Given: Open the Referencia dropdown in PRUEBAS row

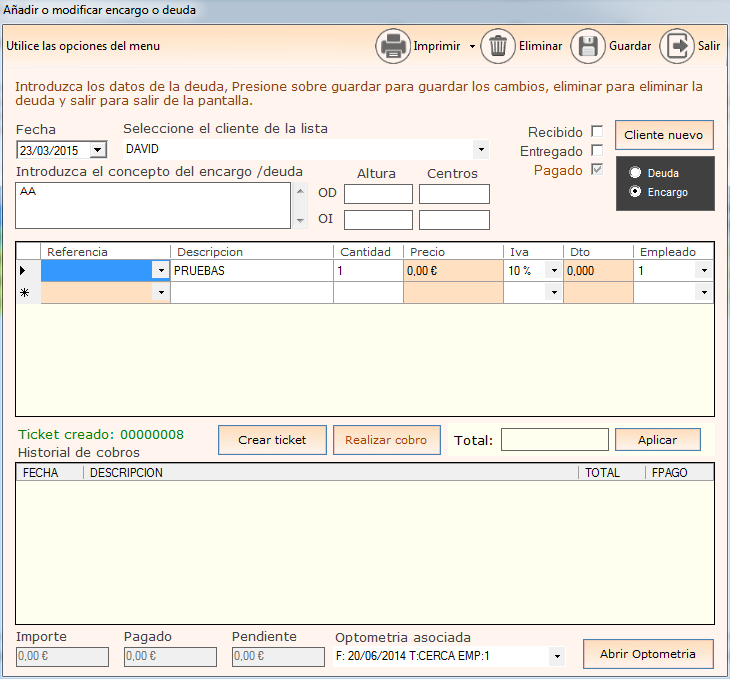Looking at the screenshot, I should tap(161, 271).
